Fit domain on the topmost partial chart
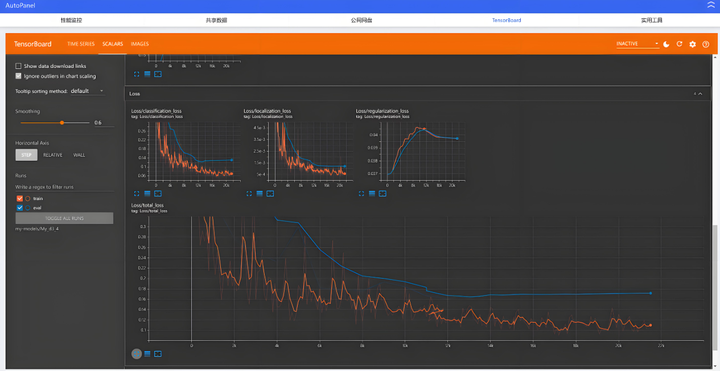This screenshot has width=720, height=371. 158,74
